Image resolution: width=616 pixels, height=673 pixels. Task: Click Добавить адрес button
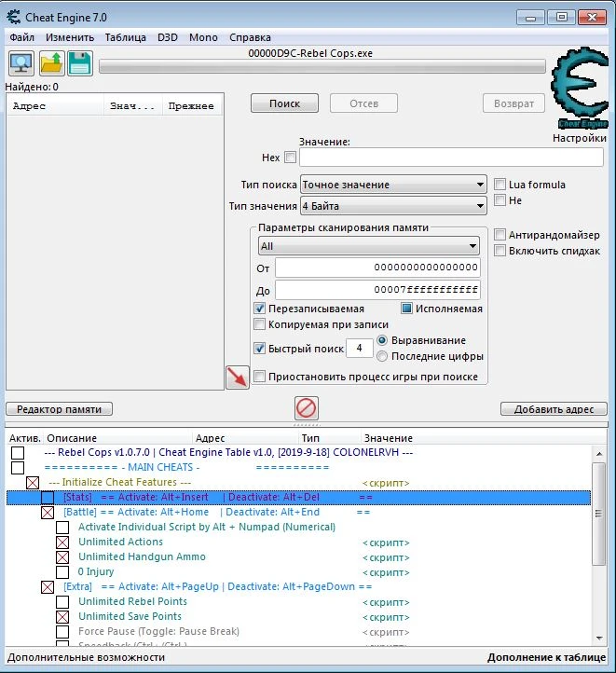pos(554,409)
